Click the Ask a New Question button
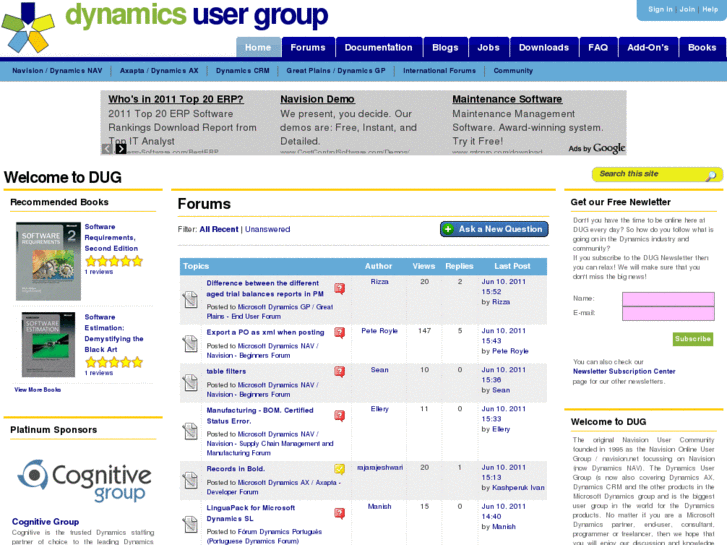The width and height of the screenshot is (727, 545). [494, 229]
